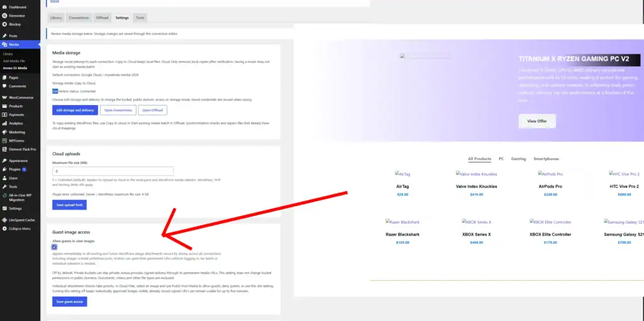Go to Posts via pin icon

click(x=4, y=36)
